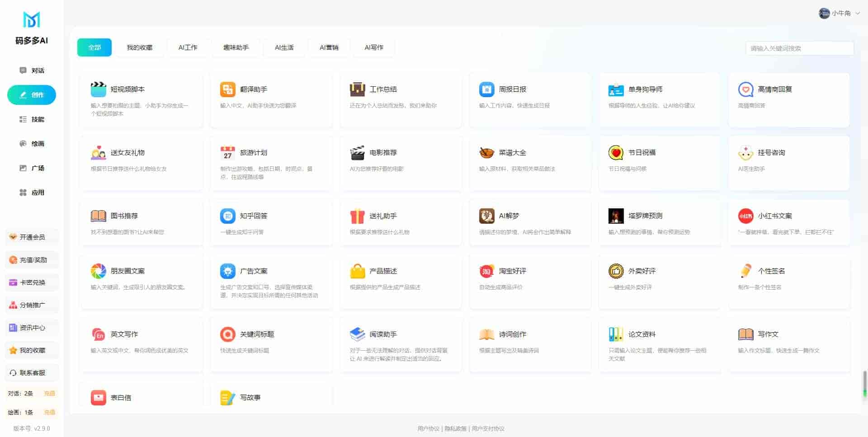The height and width of the screenshot is (437, 868).
Task: Switch to the 全部 tab
Action: (x=94, y=47)
